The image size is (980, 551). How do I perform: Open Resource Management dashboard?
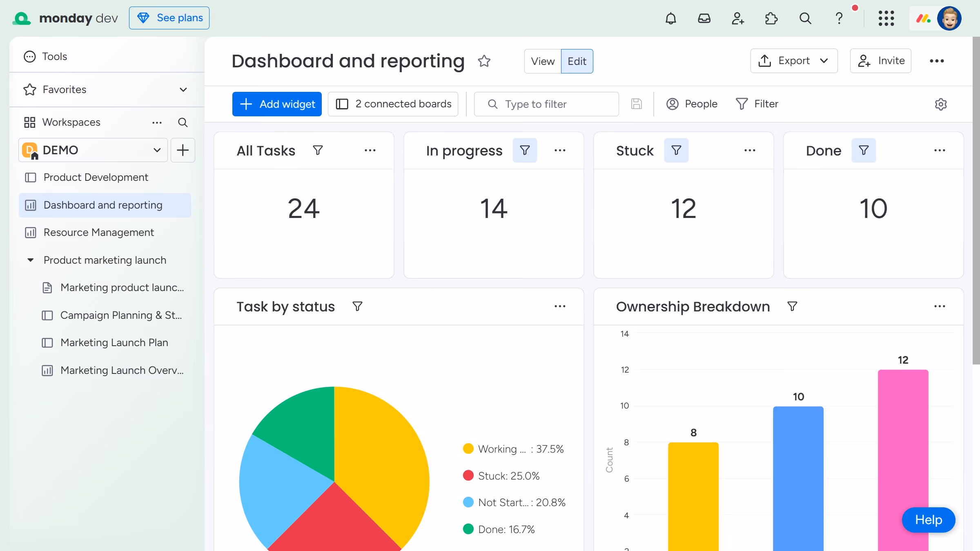105,233
